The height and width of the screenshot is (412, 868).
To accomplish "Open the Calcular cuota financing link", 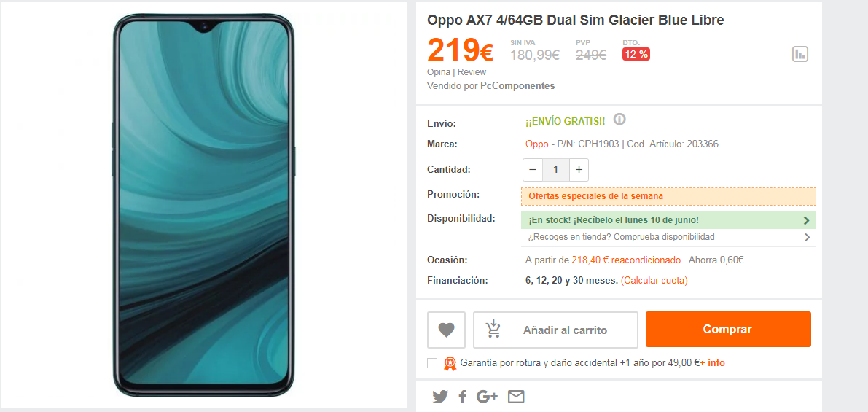I will pyautogui.click(x=654, y=280).
